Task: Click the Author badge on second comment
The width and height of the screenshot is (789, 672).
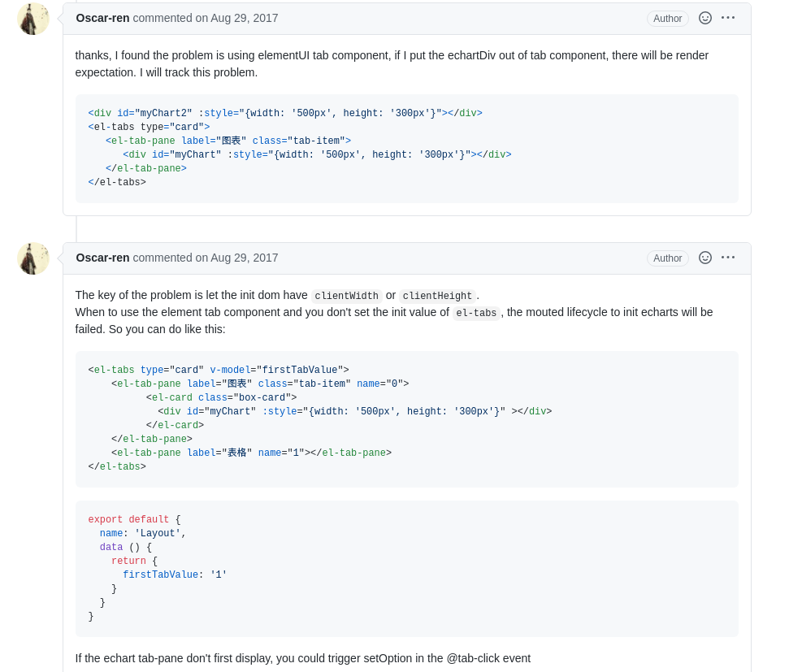Action: click(668, 258)
